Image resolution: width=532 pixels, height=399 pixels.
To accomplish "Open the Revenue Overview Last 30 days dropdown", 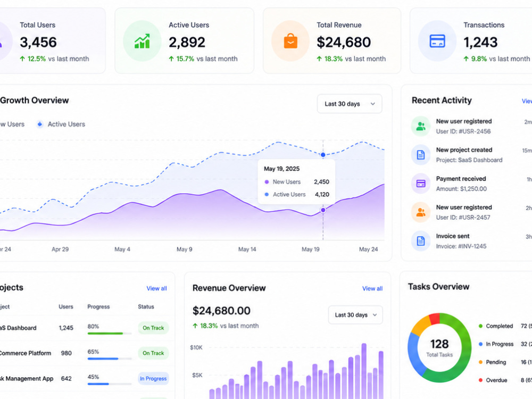I will click(355, 315).
